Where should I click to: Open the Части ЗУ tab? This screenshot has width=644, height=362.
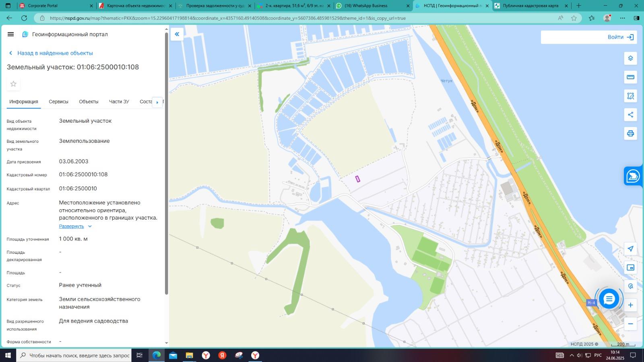(119, 102)
